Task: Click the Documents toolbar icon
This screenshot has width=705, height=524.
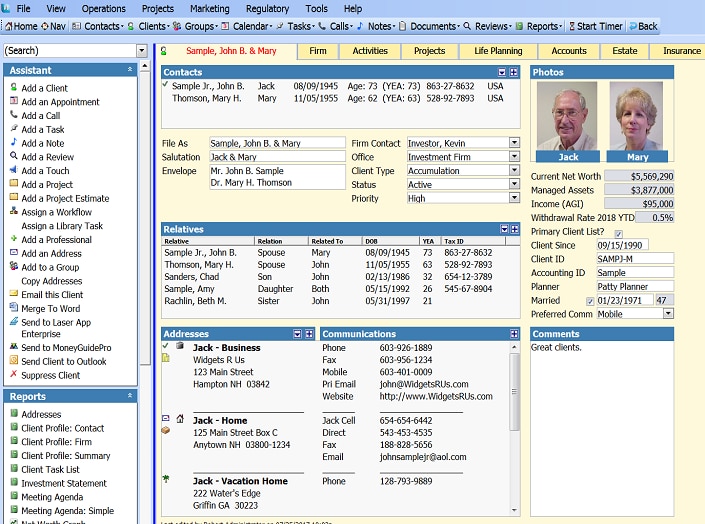Action: 402,27
